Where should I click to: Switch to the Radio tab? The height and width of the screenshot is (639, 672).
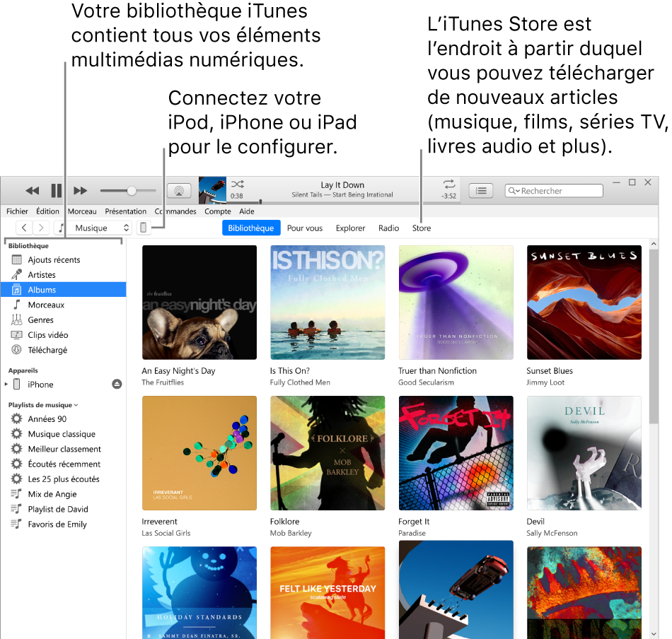pos(389,228)
